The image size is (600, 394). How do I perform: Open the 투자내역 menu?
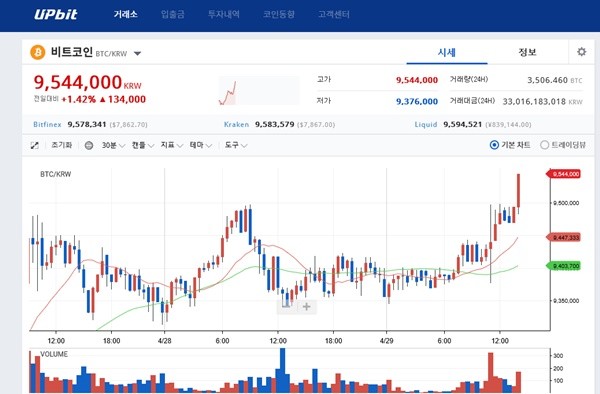click(224, 15)
